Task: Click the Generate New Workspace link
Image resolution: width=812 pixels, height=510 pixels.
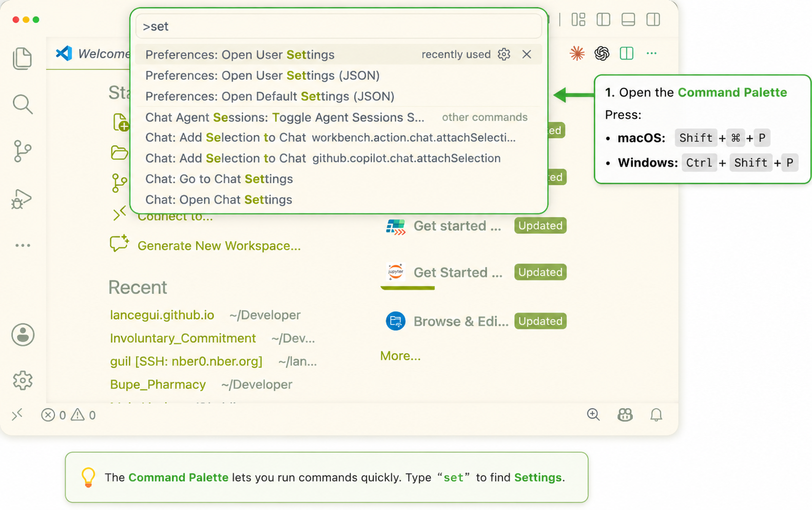Action: pos(219,246)
